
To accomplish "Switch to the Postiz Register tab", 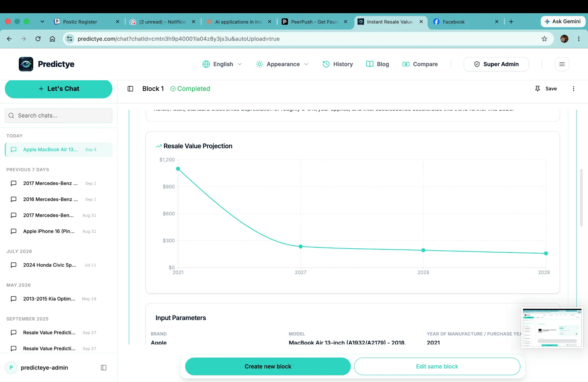I will coord(87,22).
